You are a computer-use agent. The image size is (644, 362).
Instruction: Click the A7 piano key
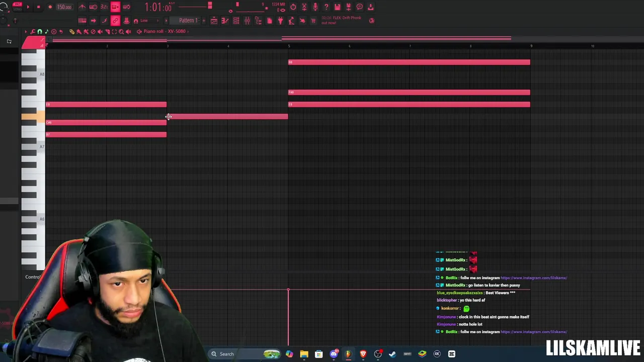click(x=33, y=147)
